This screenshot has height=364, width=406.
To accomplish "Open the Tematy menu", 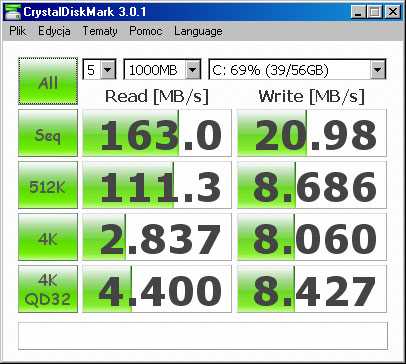I will pos(100,31).
